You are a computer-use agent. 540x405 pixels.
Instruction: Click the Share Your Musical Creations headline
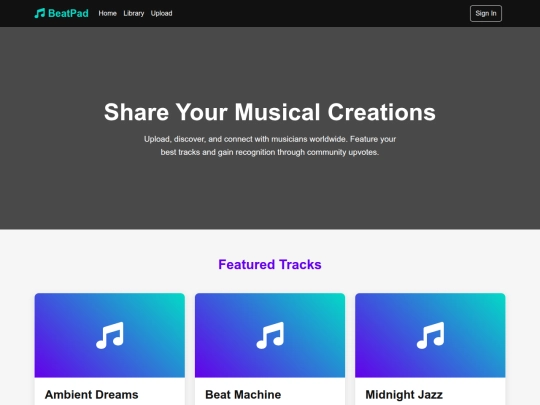270,112
